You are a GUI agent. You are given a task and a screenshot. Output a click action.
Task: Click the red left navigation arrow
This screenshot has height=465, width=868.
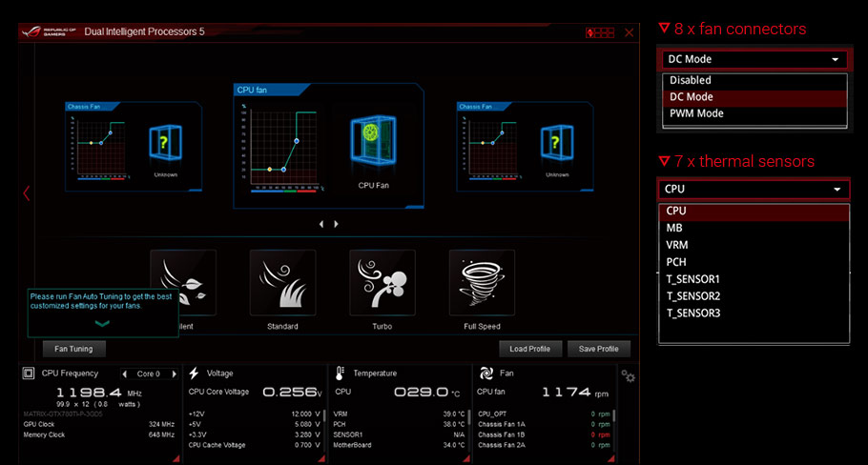tap(26, 193)
